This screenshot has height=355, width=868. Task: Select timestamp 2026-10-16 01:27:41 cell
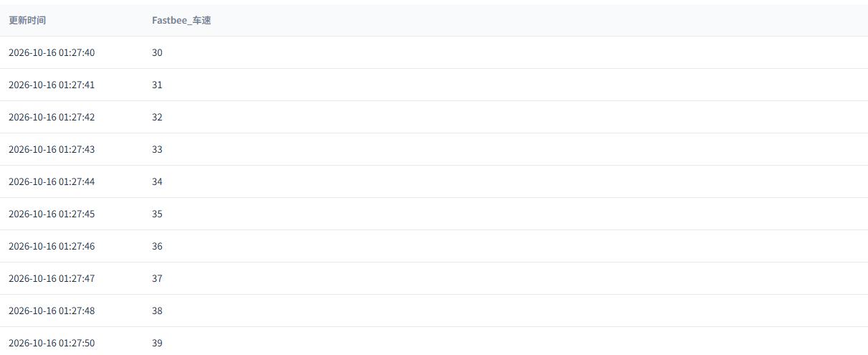(x=52, y=85)
